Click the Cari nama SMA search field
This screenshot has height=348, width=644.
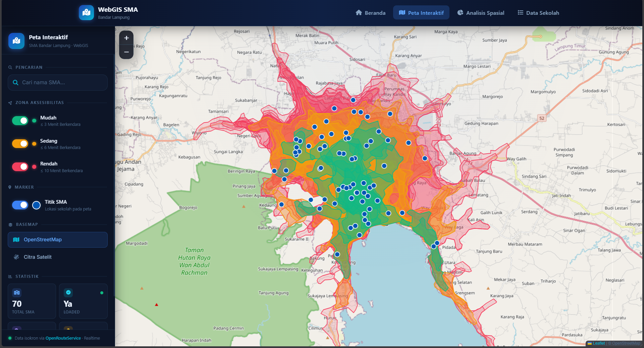58,83
